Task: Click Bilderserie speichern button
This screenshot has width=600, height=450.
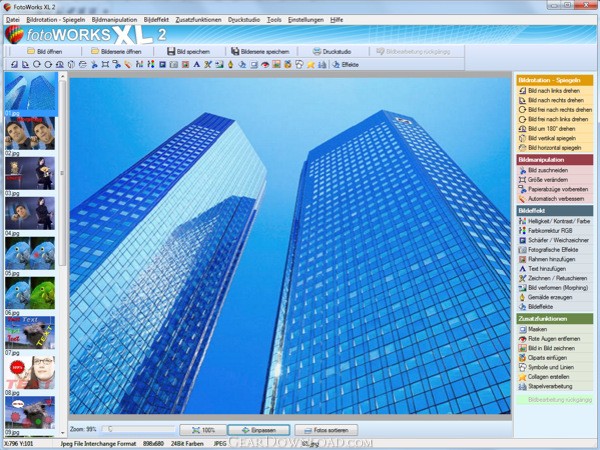Action: click(x=260, y=51)
